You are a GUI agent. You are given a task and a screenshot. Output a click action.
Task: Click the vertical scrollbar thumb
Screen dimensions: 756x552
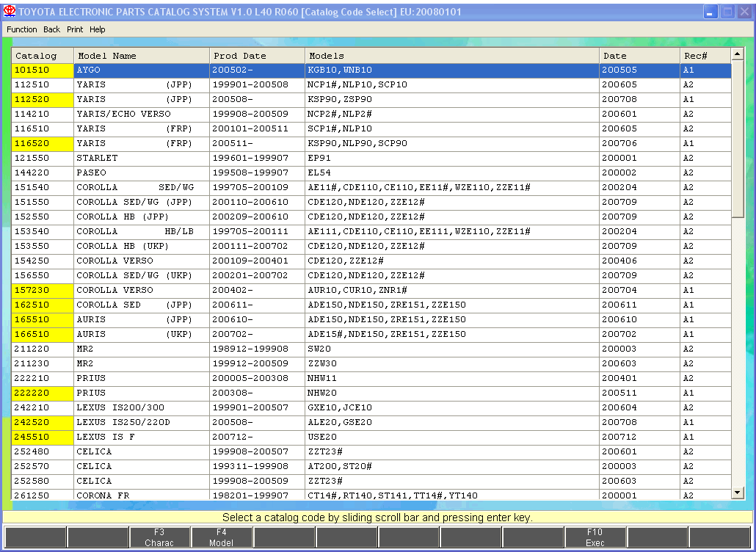point(737,139)
